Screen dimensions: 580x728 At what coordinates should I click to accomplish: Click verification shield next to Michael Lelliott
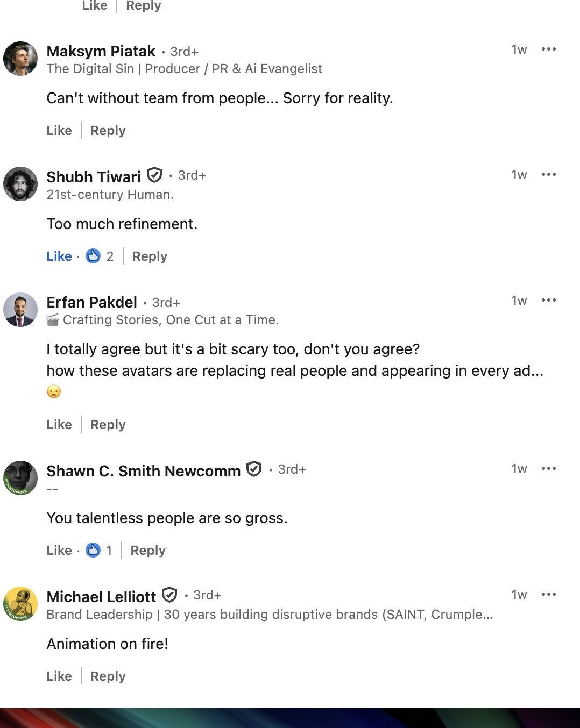(x=169, y=595)
